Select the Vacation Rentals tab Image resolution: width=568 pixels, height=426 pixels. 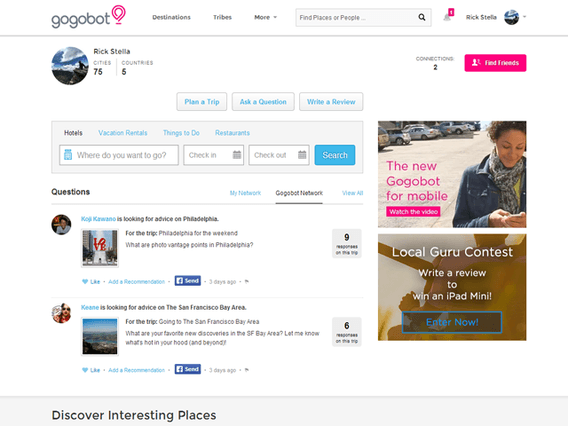pyautogui.click(x=123, y=133)
